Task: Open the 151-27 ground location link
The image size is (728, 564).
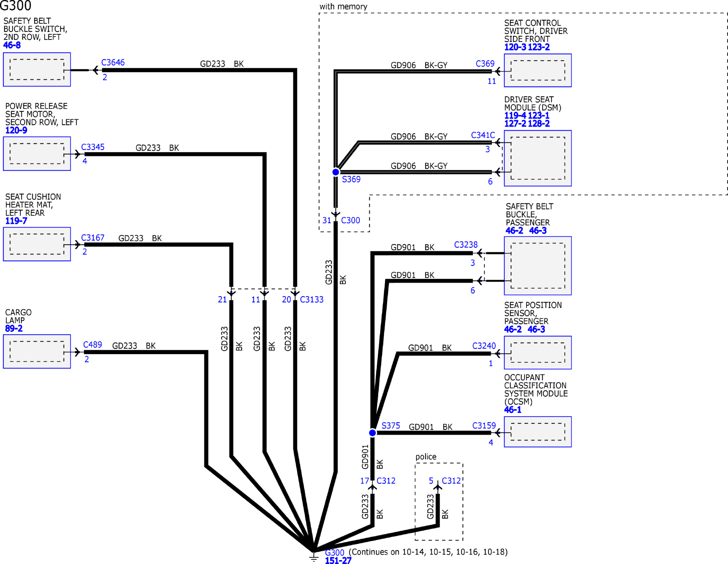Action: pos(338,561)
